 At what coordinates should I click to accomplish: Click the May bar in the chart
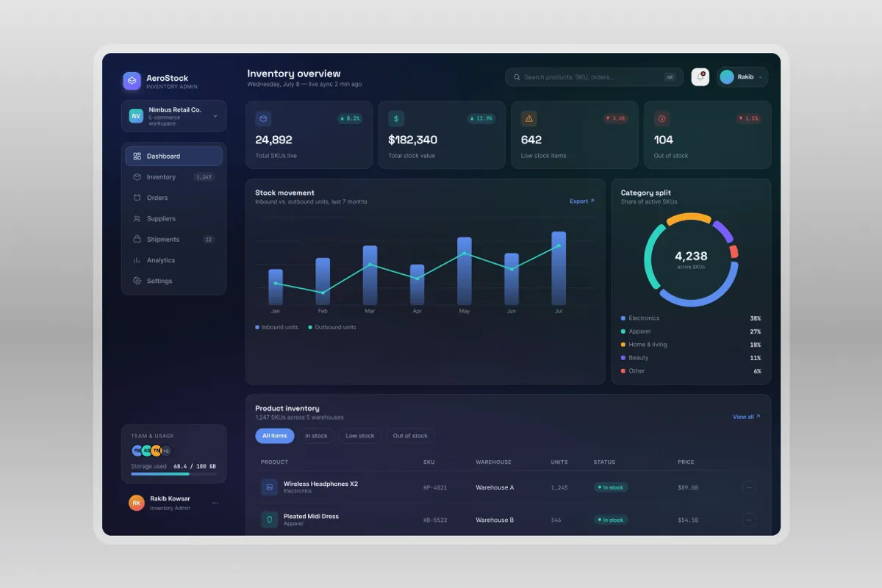465,270
